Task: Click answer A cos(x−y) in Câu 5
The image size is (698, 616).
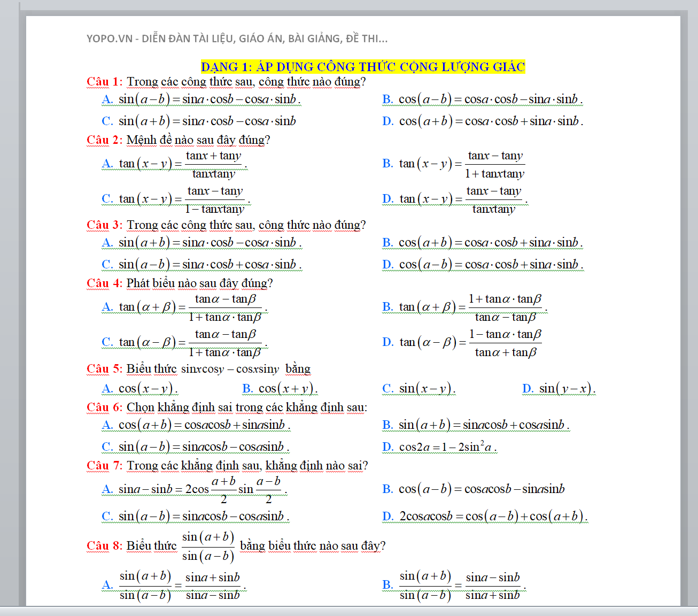Action: (140, 389)
